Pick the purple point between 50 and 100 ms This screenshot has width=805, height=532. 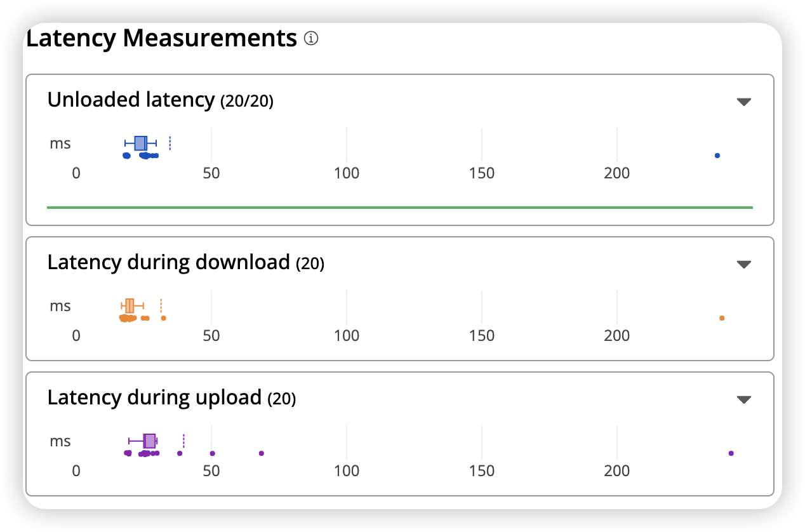pyautogui.click(x=262, y=453)
